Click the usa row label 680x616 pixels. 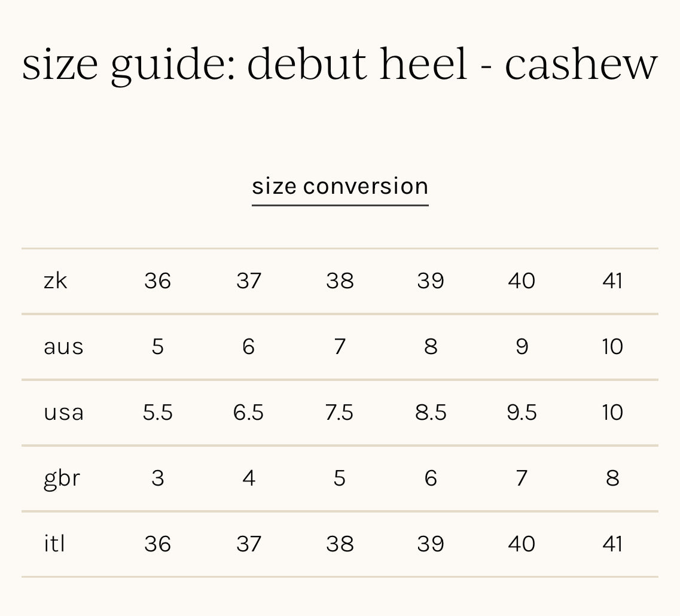[63, 412]
